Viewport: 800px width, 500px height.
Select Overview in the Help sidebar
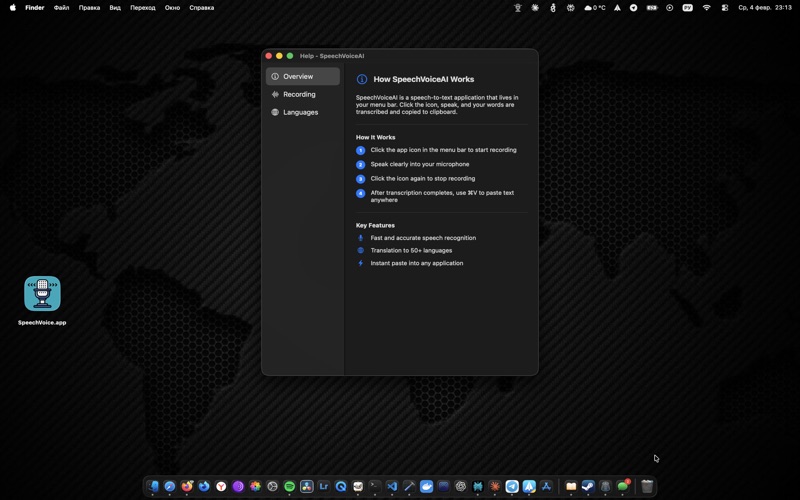[x=303, y=76]
